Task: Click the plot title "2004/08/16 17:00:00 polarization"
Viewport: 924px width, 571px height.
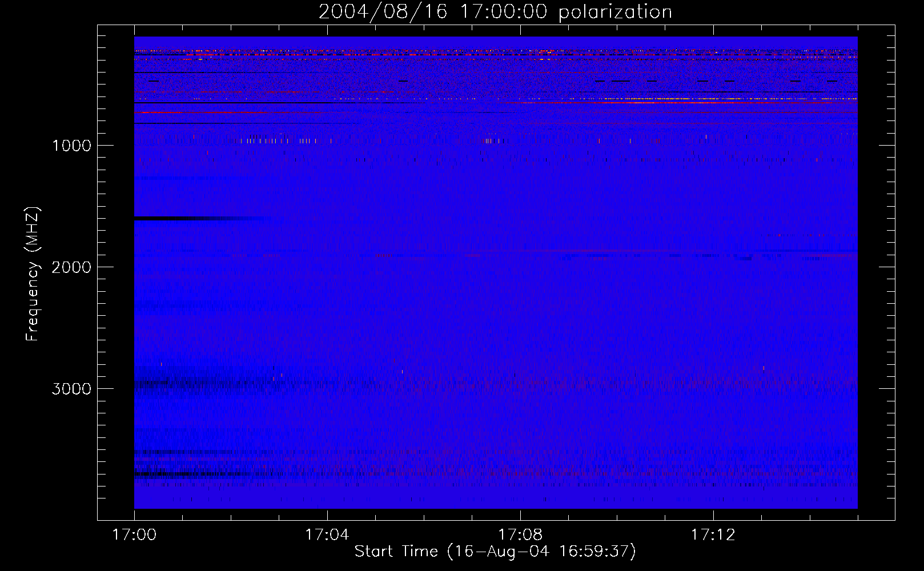Action: click(495, 11)
